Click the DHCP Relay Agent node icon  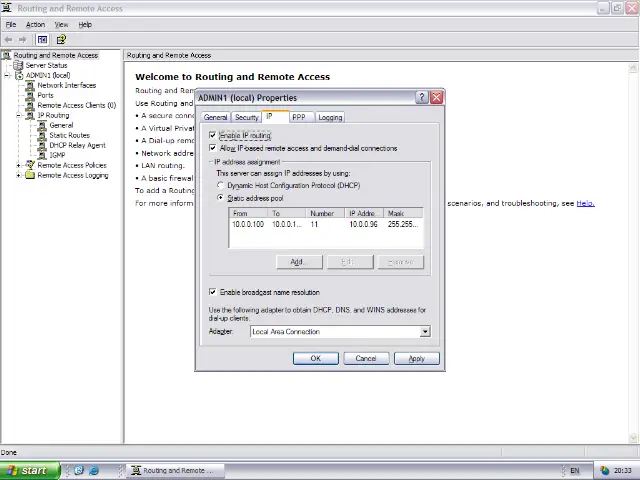click(x=42, y=145)
